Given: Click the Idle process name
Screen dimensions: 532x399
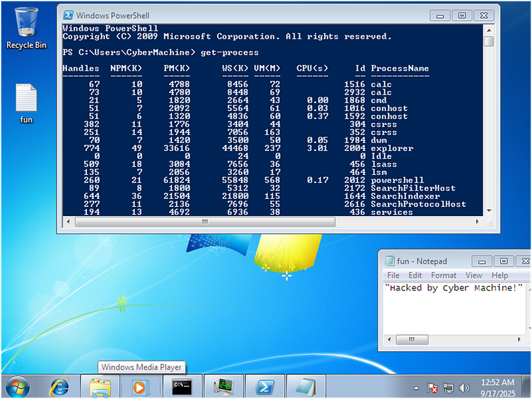Looking at the screenshot, I should (381, 156).
